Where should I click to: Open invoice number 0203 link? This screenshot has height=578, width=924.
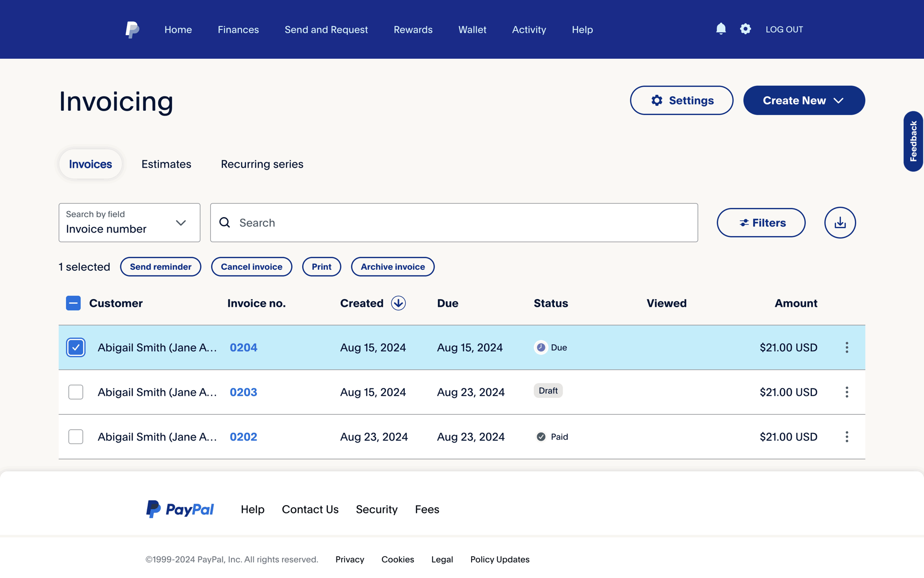[x=244, y=392]
